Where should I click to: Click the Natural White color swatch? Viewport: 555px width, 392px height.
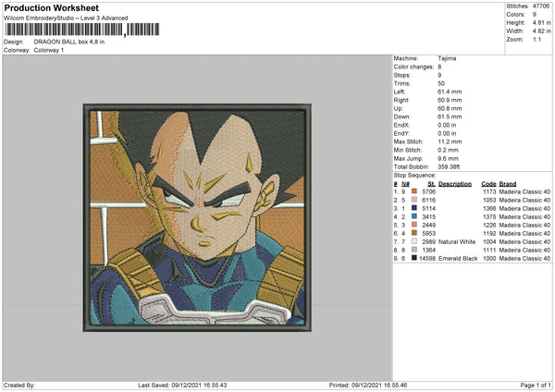pos(414,241)
